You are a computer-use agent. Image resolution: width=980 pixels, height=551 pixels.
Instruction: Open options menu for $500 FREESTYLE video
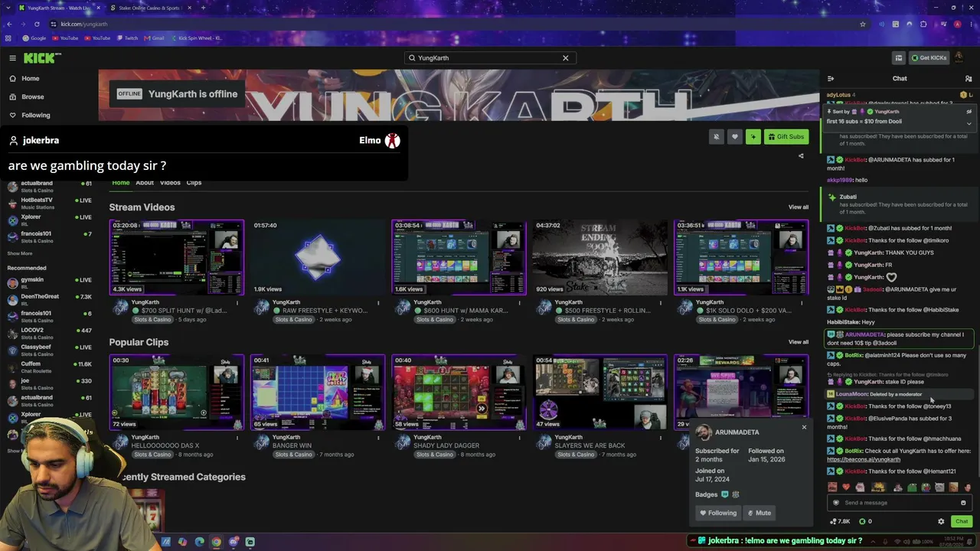point(661,303)
